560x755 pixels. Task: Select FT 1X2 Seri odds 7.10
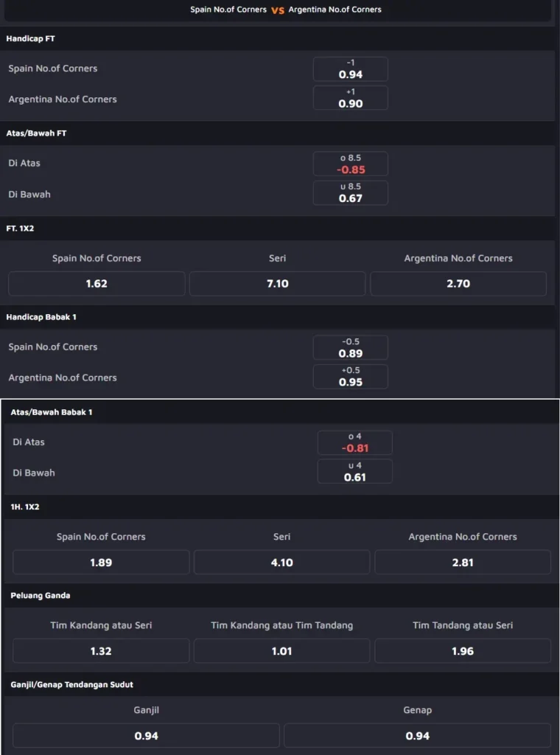tap(278, 284)
